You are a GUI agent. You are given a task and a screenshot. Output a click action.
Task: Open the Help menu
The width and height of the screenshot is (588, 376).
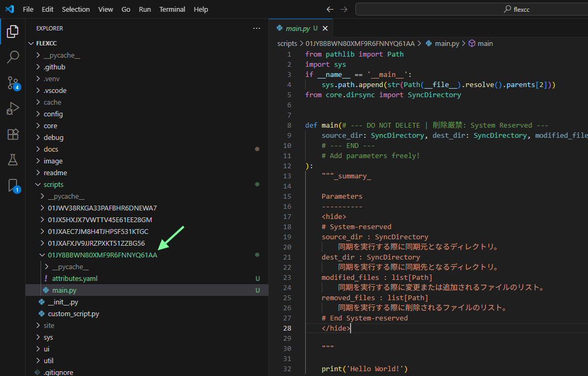tap(201, 9)
